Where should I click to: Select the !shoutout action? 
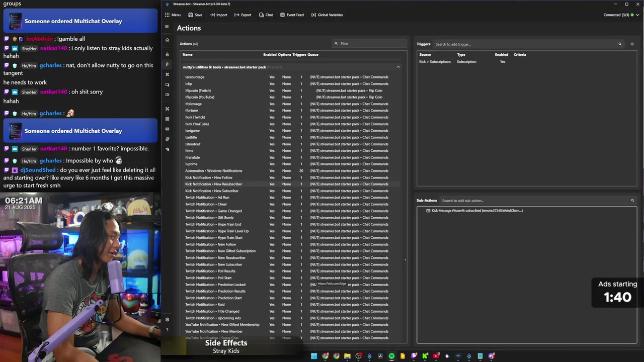pyautogui.click(x=193, y=144)
